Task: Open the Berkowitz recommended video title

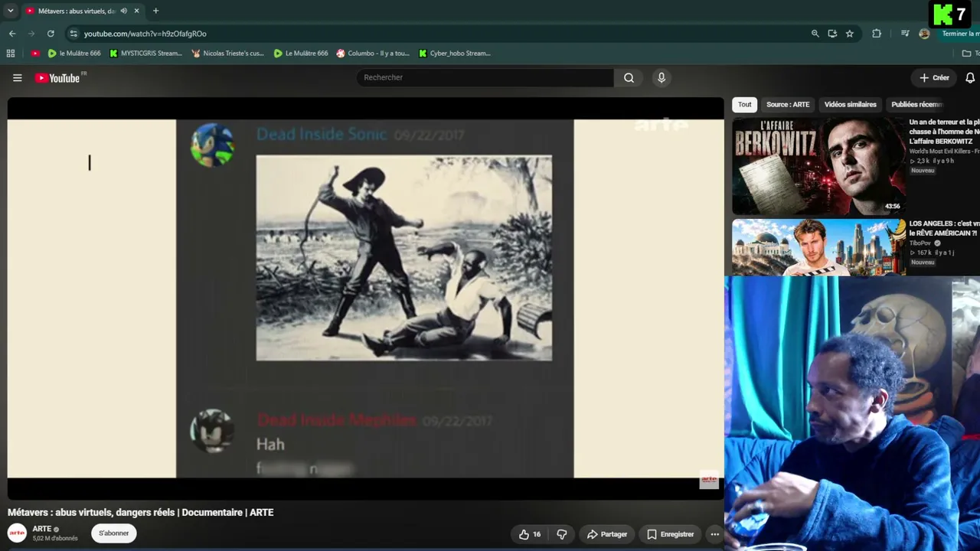Action: coord(944,132)
